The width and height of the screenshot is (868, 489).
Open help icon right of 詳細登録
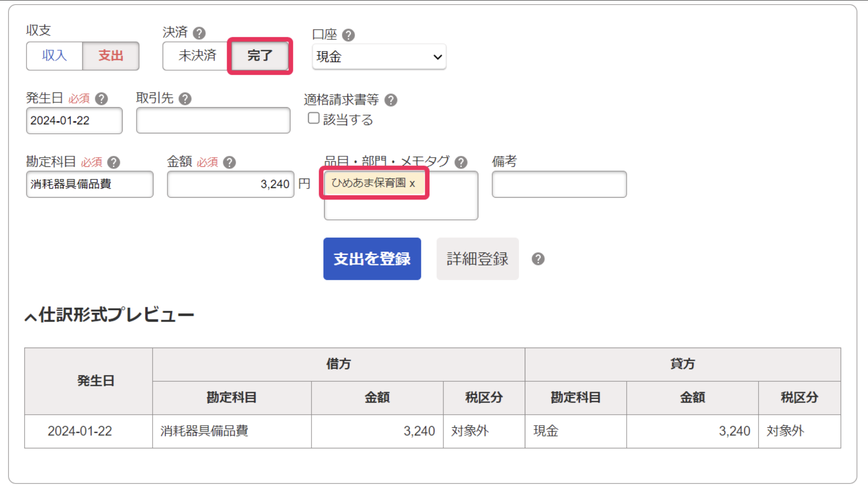538,259
